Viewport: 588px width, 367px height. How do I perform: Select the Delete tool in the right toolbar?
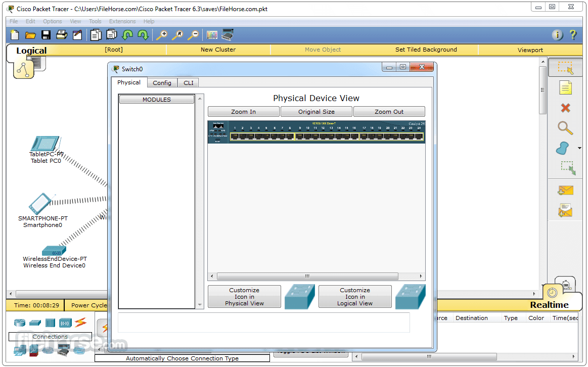coord(565,108)
